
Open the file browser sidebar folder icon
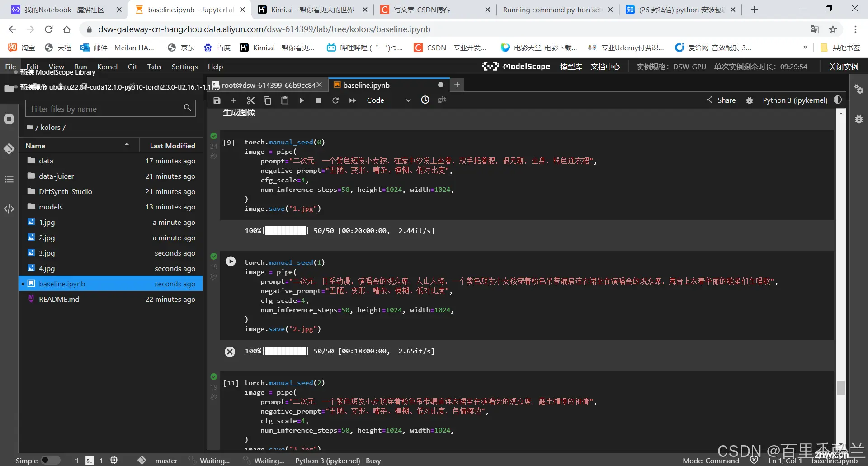coord(9,89)
